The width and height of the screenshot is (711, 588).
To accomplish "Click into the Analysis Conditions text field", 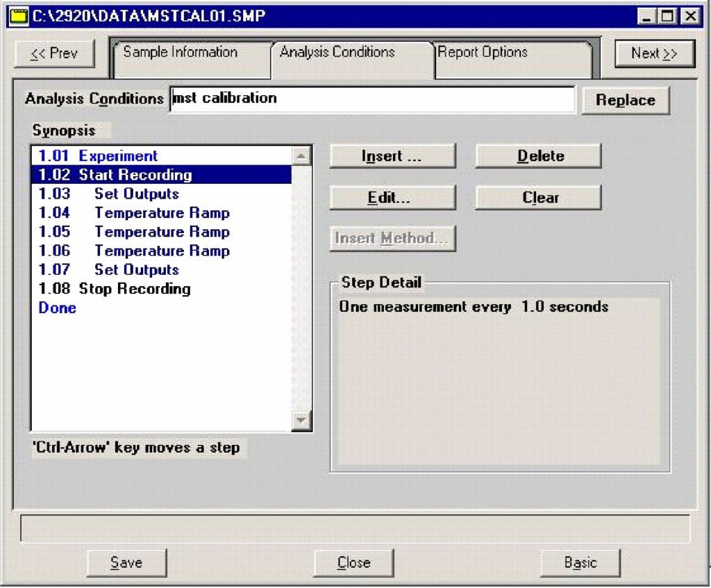I will coord(372,99).
